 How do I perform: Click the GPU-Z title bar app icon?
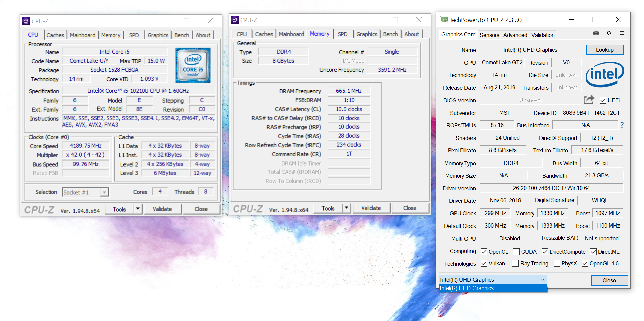pos(444,20)
